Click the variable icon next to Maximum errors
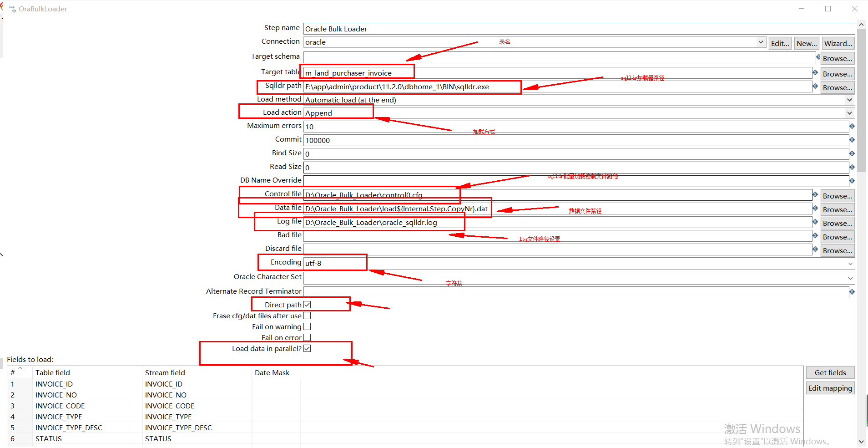Viewport: 868px width, 448px height. point(853,126)
